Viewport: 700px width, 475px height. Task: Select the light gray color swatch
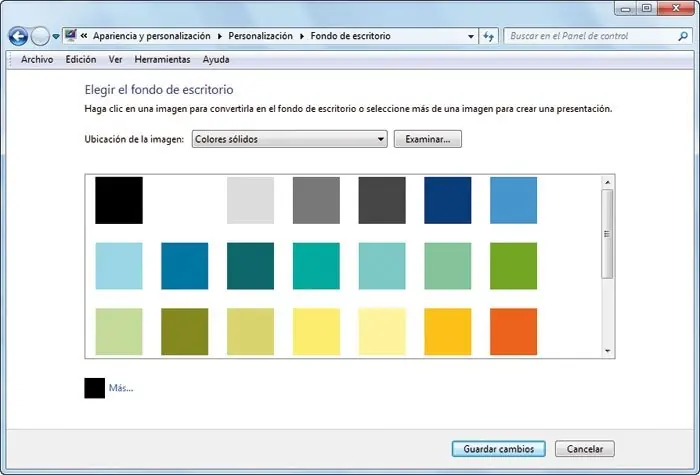tap(250, 200)
